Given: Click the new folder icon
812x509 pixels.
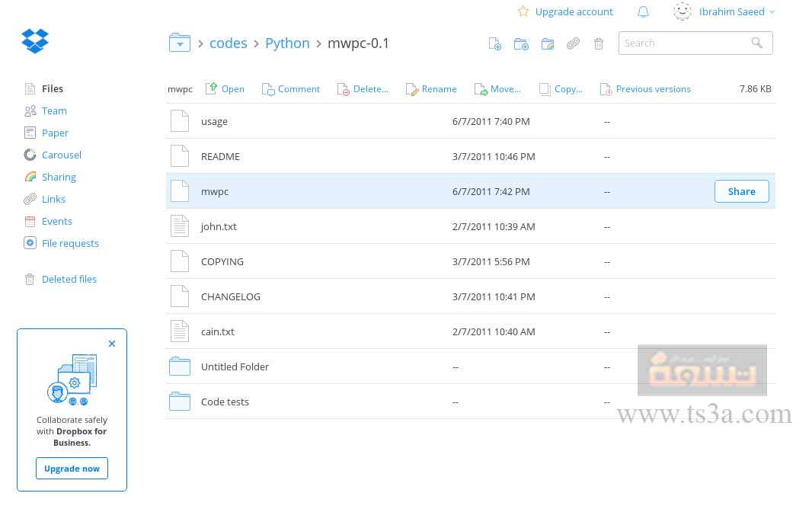Looking at the screenshot, I should (x=521, y=43).
